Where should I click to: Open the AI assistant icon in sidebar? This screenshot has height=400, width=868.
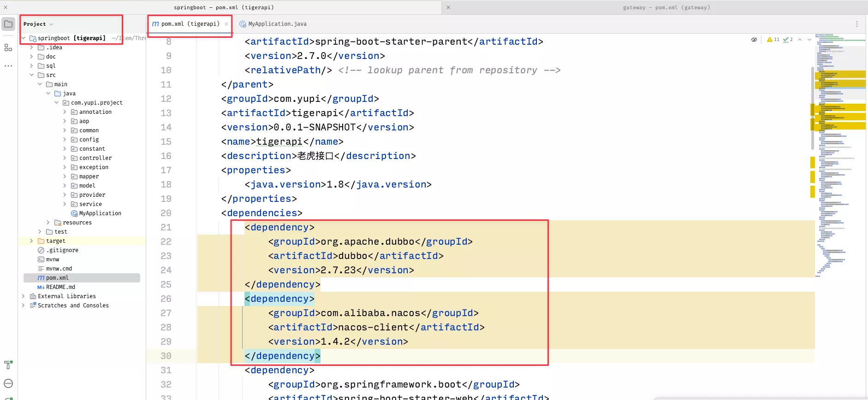coord(8,383)
